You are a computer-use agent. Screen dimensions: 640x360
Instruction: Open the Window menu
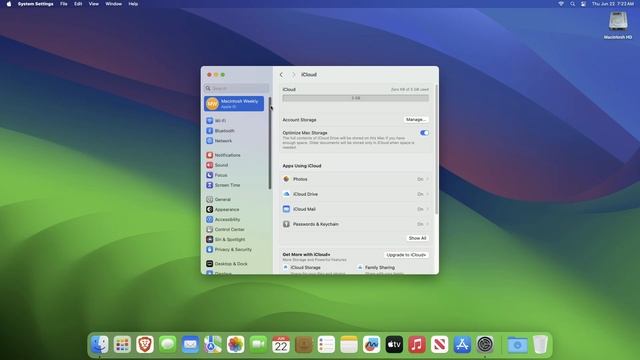pos(113,4)
